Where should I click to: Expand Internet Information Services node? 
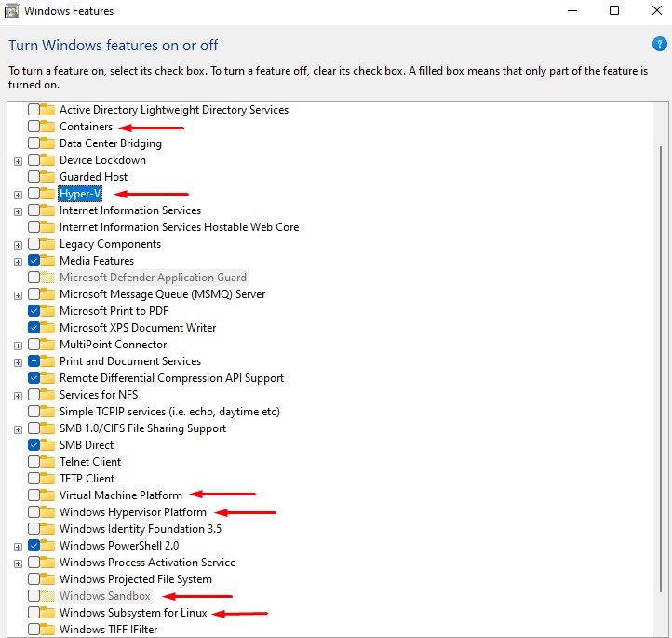pos(18,211)
